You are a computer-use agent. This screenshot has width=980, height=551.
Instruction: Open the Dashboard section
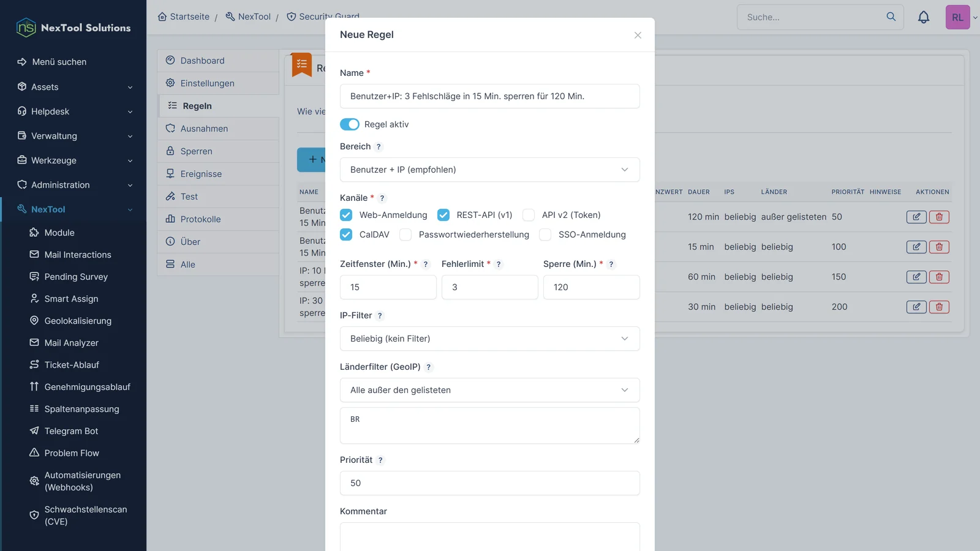pyautogui.click(x=218, y=61)
